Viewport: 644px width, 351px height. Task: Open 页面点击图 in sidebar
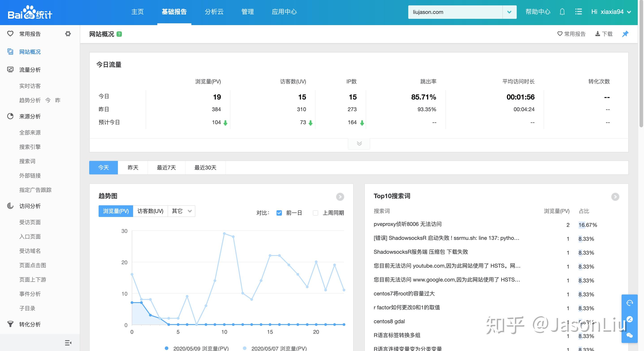coord(33,265)
